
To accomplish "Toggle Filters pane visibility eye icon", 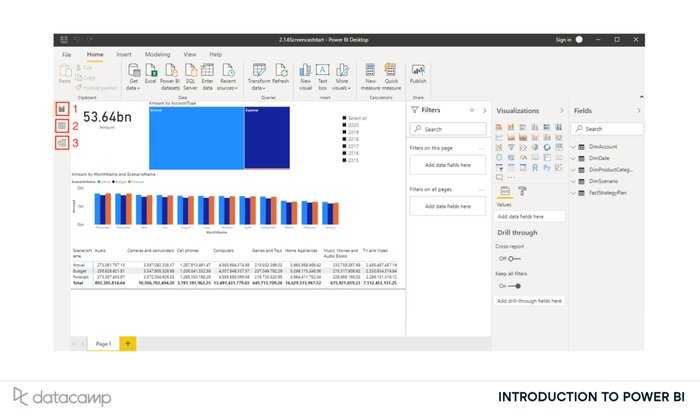I will pos(472,110).
